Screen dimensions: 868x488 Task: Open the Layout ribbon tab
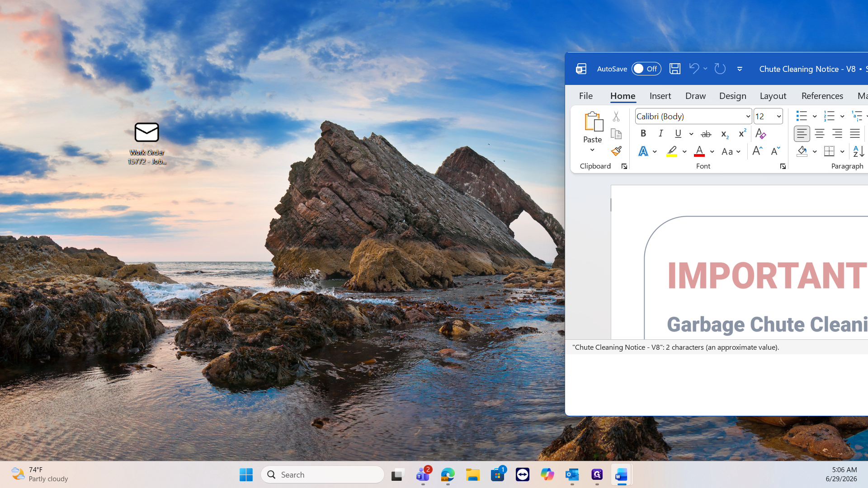pyautogui.click(x=773, y=96)
